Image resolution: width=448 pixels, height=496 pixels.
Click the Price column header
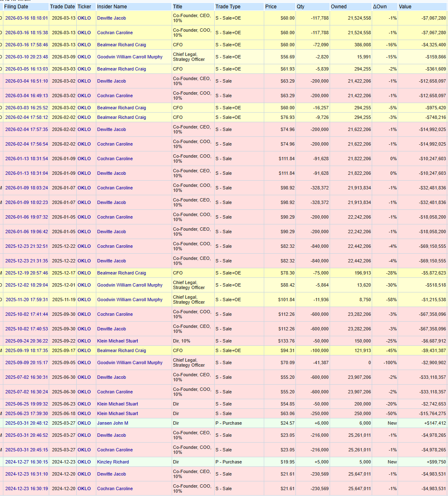[271, 7]
